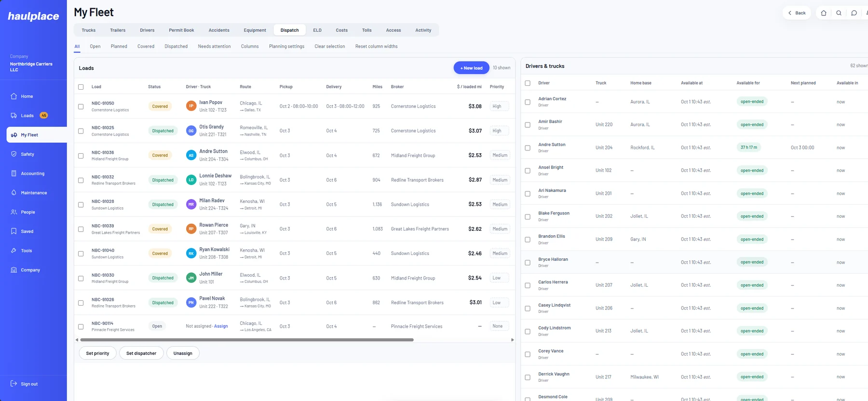This screenshot has height=401, width=868.
Task: Open the None priority dropdown for NBC-90114
Action: 499,326
